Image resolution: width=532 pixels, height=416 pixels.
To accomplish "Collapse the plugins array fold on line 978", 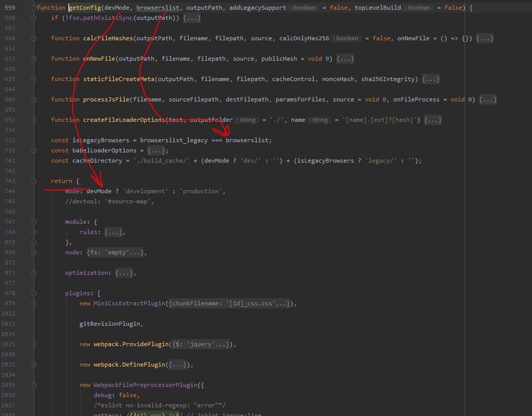I will tap(34, 293).
